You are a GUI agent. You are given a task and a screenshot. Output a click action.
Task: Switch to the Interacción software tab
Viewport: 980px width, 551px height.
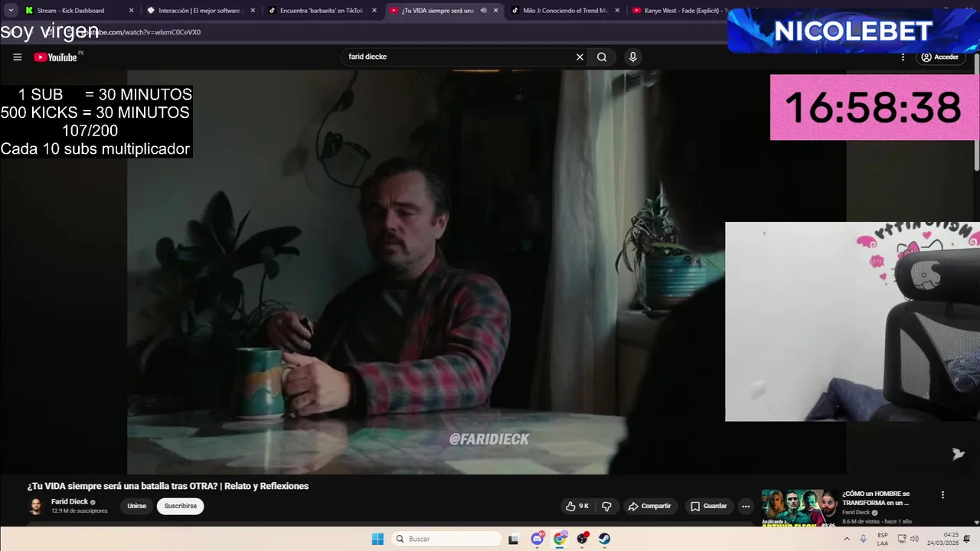201,11
